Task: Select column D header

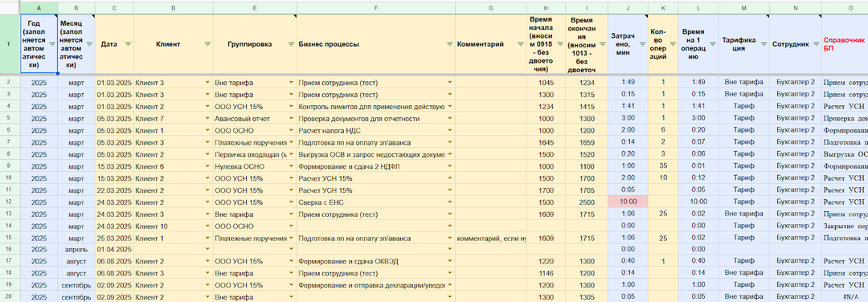Action: point(174,7)
